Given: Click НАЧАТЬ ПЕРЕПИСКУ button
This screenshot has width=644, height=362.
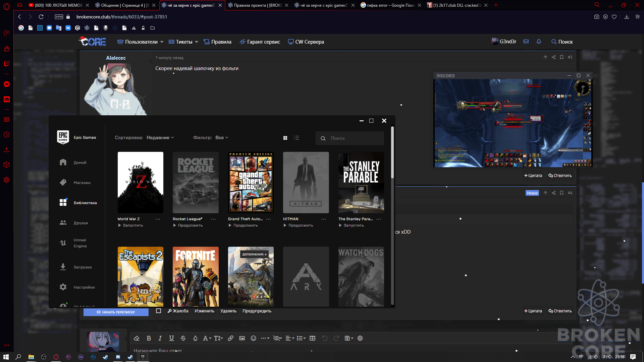Looking at the screenshot, I should 116,312.
